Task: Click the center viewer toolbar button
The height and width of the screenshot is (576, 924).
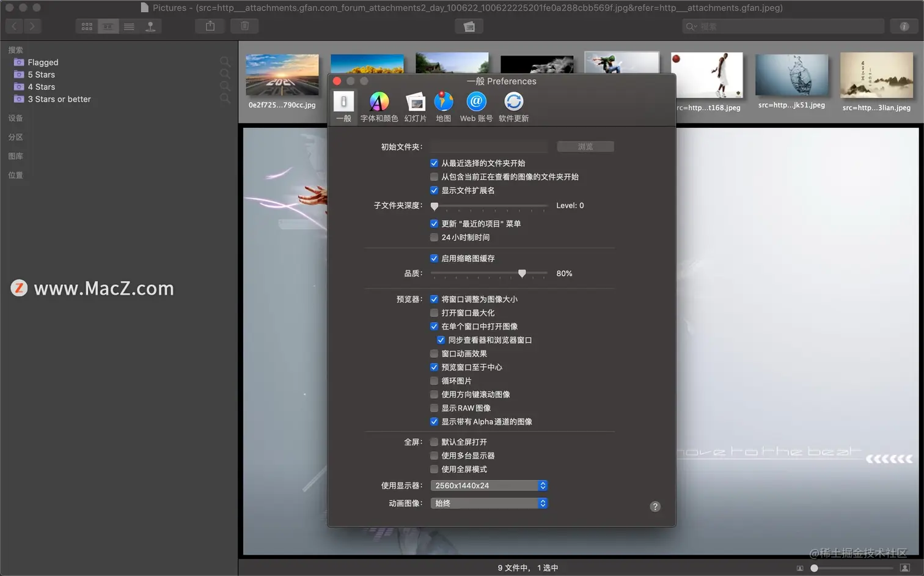Action: [469, 26]
